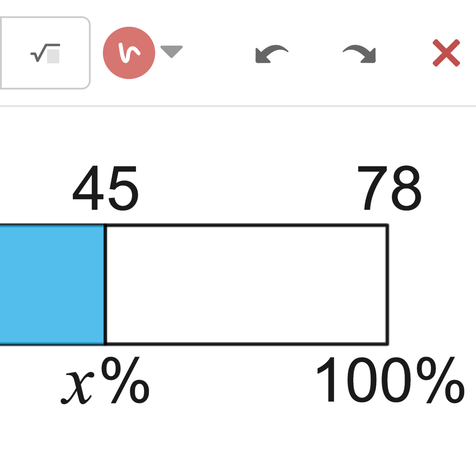Click the blank canvas below the percent labels
The height and width of the screenshot is (476, 476).
click(x=238, y=440)
